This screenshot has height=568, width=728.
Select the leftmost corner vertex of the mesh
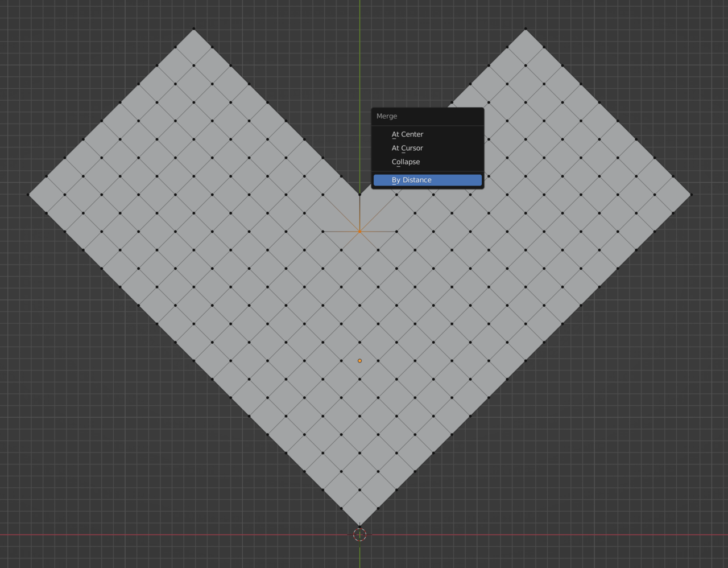(28, 195)
